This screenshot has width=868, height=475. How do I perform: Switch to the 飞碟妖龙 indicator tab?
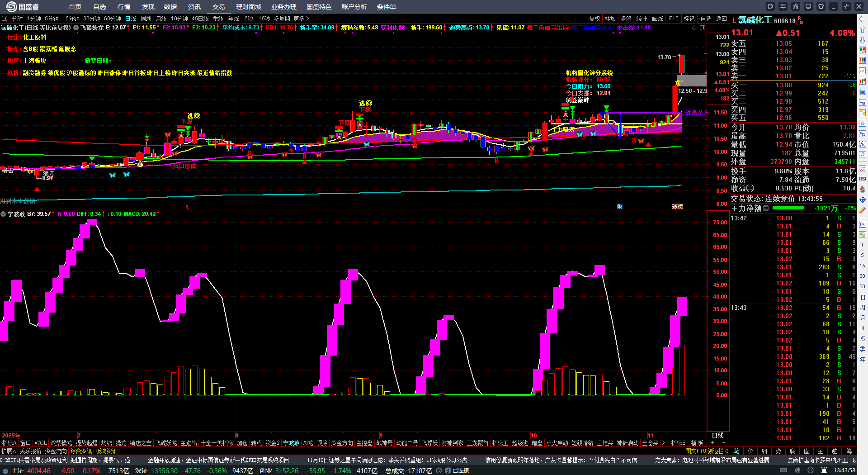point(166,443)
